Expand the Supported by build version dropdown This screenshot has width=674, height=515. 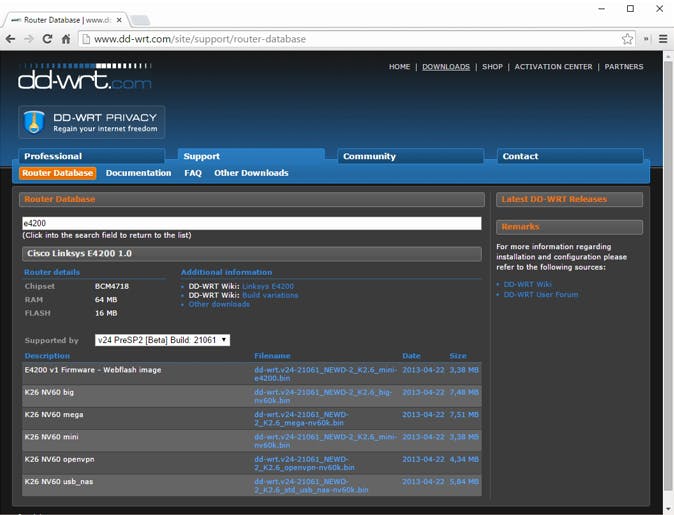(162, 340)
